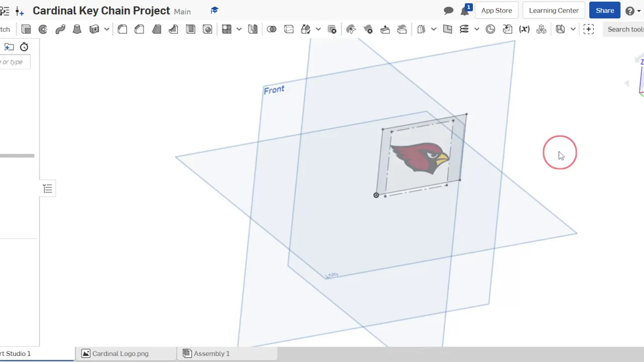Expand the dropdown next to Transform
Image resolution: width=644 pixels, height=362 pixels.
point(318,29)
